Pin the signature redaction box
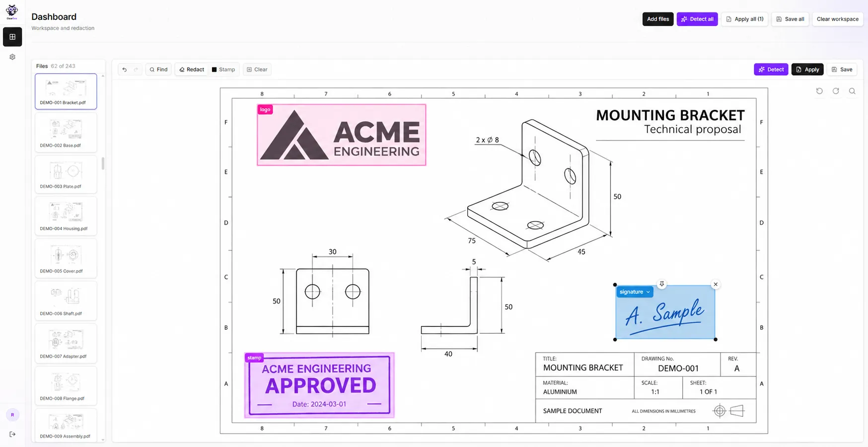The width and height of the screenshot is (868, 447). [661, 284]
